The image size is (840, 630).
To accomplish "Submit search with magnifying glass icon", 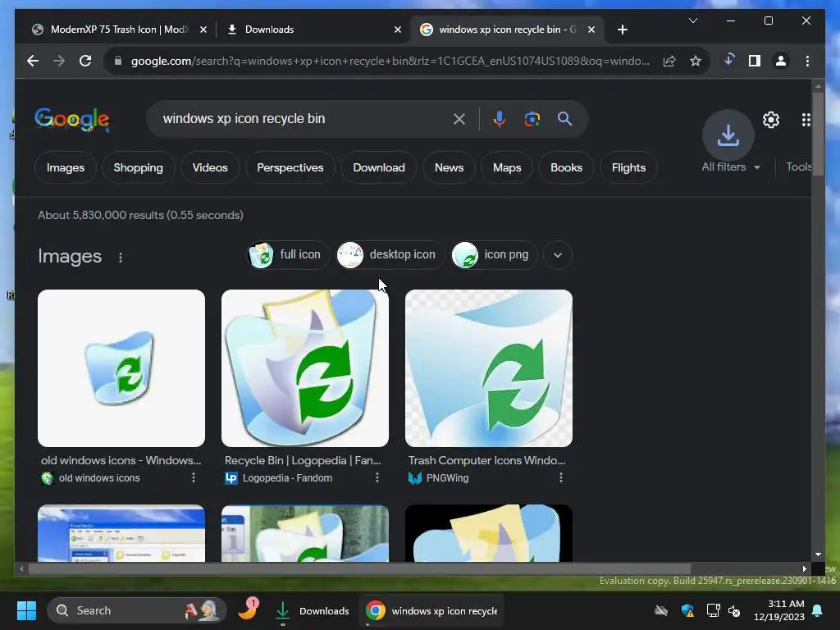I will tap(564, 119).
